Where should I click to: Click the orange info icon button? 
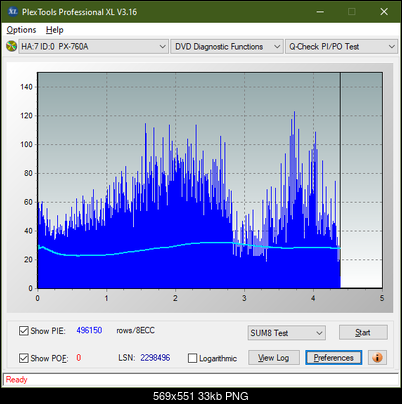click(x=377, y=358)
